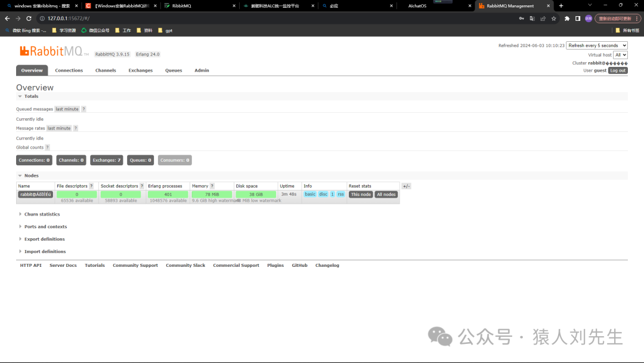Open help for Queued messages
Screen dimensions: 644x363
click(x=84, y=109)
